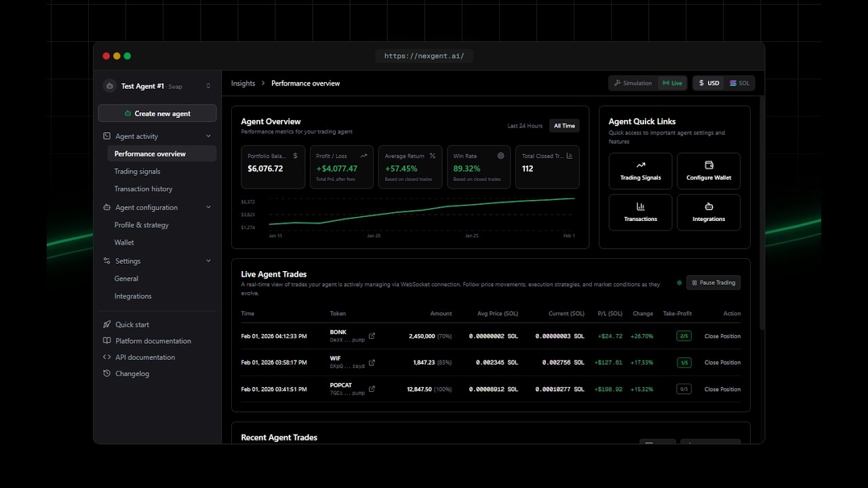868x488 pixels.
Task: Click the target icon on Win Rate card
Action: (x=500, y=156)
